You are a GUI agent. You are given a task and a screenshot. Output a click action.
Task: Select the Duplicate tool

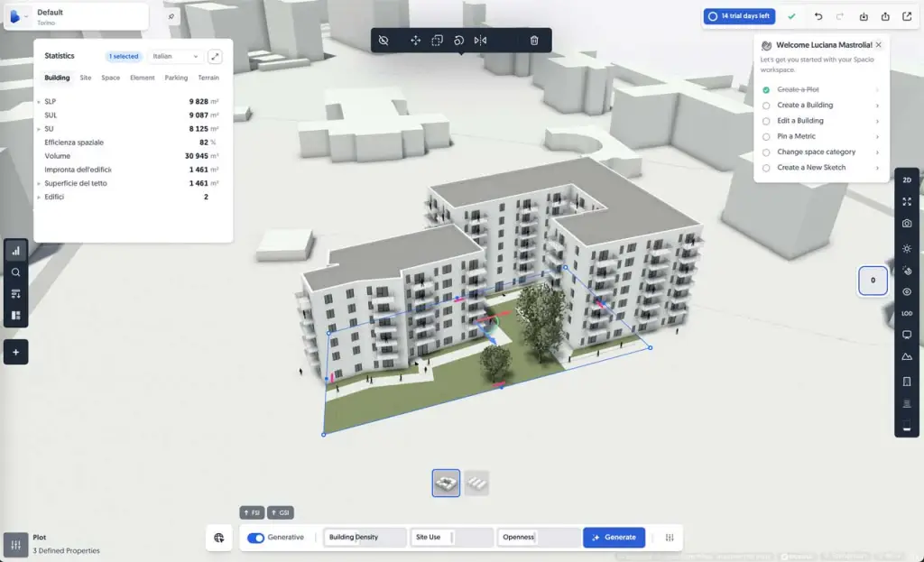tap(437, 40)
